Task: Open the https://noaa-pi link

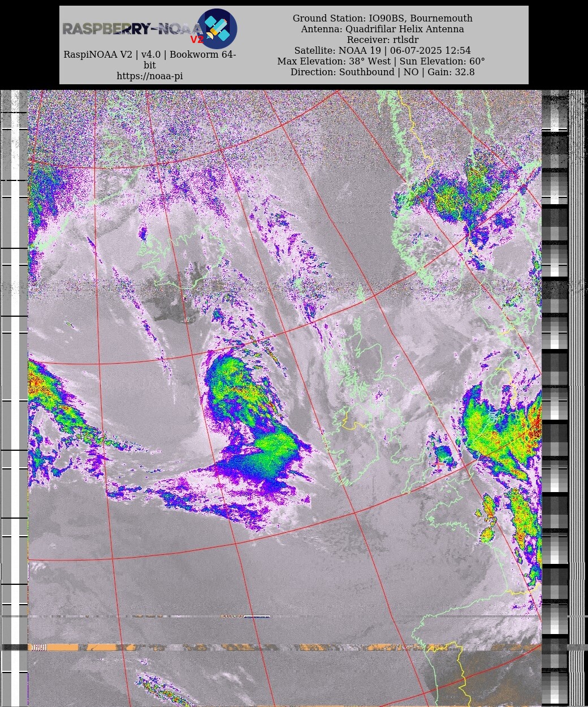Action: (150, 76)
